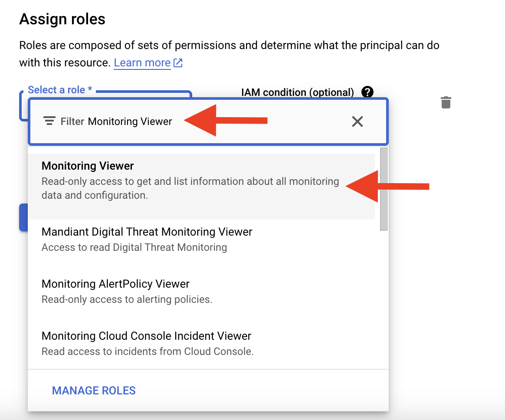
Task: Choose Mandiant Digital Threat Monitoring Viewer
Action: [201, 239]
